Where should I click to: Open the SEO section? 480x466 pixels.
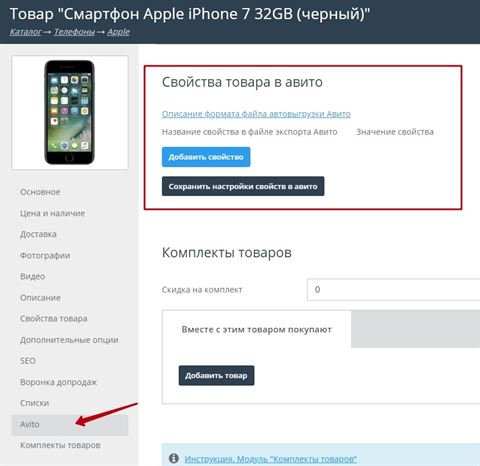click(28, 361)
